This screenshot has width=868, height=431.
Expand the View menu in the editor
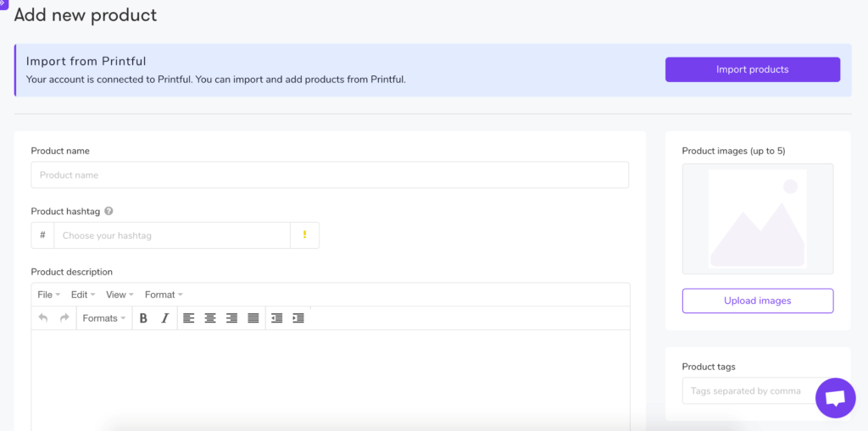[119, 295]
